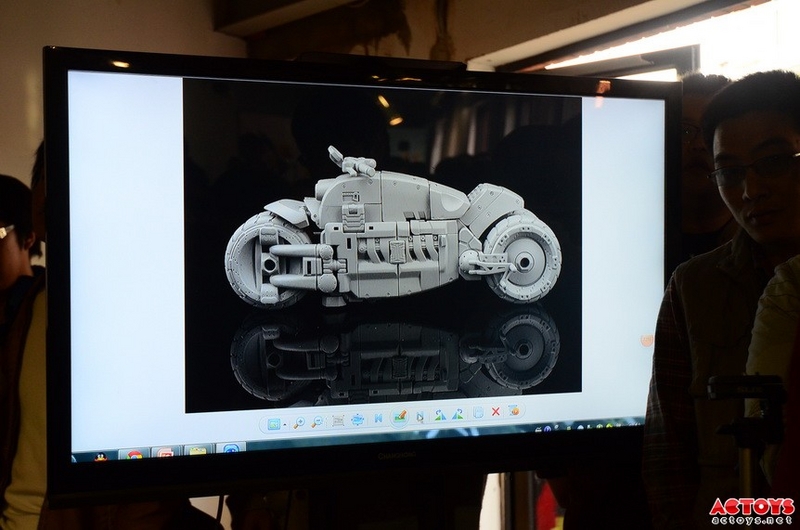Click the fit-to-window icon
The width and height of the screenshot is (800, 530).
(x=357, y=419)
